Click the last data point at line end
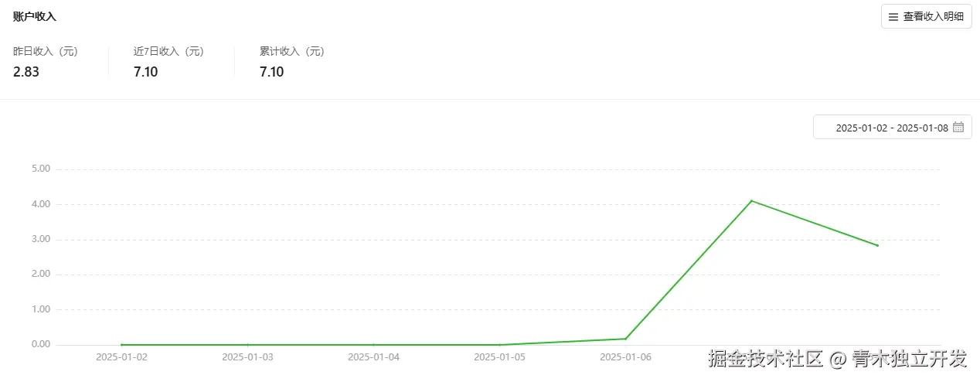The height and width of the screenshot is (382, 980). tap(877, 245)
